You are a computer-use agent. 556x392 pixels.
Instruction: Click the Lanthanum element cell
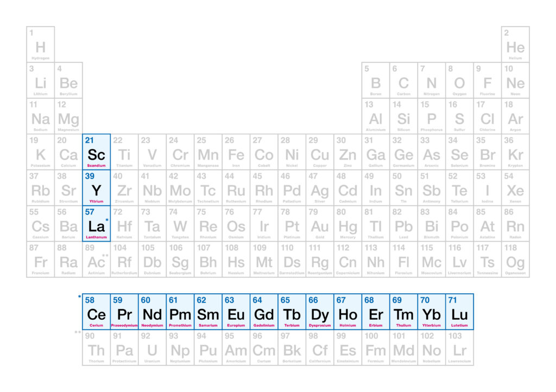coord(97,224)
